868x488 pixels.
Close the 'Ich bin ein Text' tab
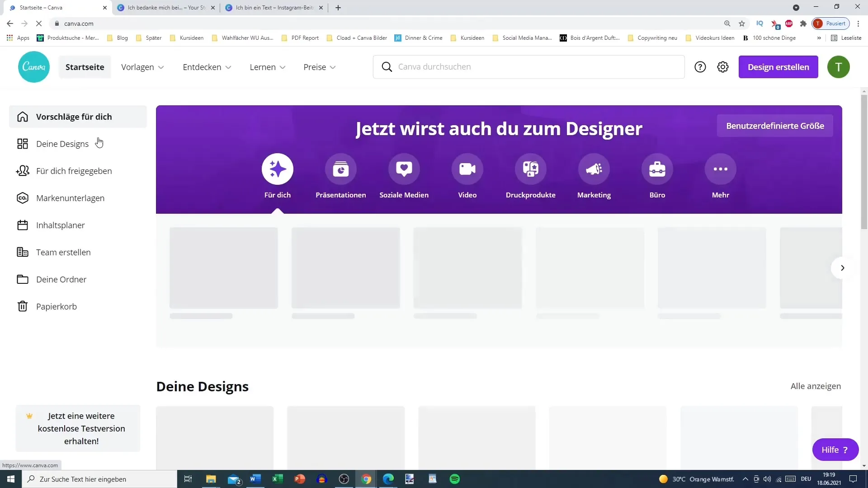321,8
